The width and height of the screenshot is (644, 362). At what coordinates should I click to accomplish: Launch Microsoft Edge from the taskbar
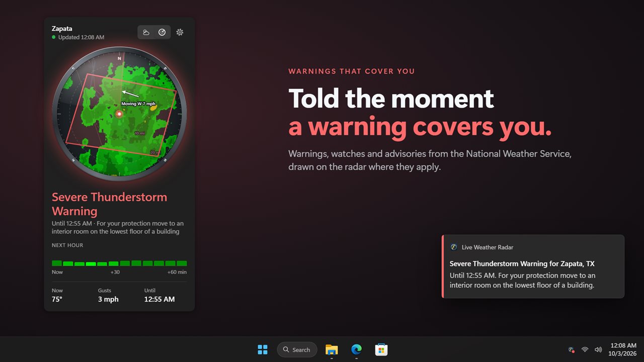click(356, 349)
